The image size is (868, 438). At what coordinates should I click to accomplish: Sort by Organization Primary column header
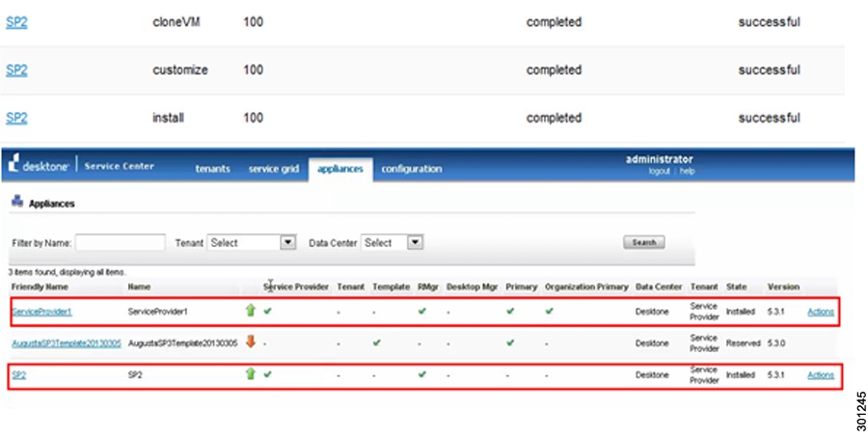(586, 287)
